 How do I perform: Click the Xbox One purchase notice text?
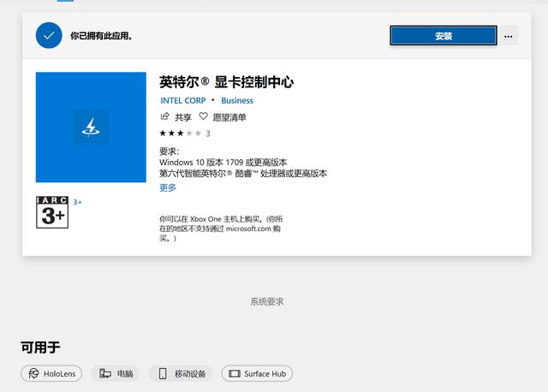coord(221,229)
